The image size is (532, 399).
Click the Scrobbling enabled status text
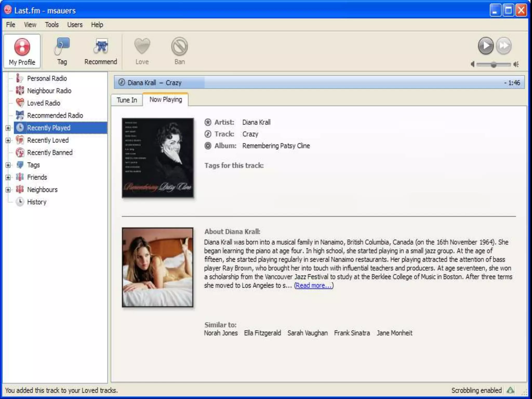[477, 390]
